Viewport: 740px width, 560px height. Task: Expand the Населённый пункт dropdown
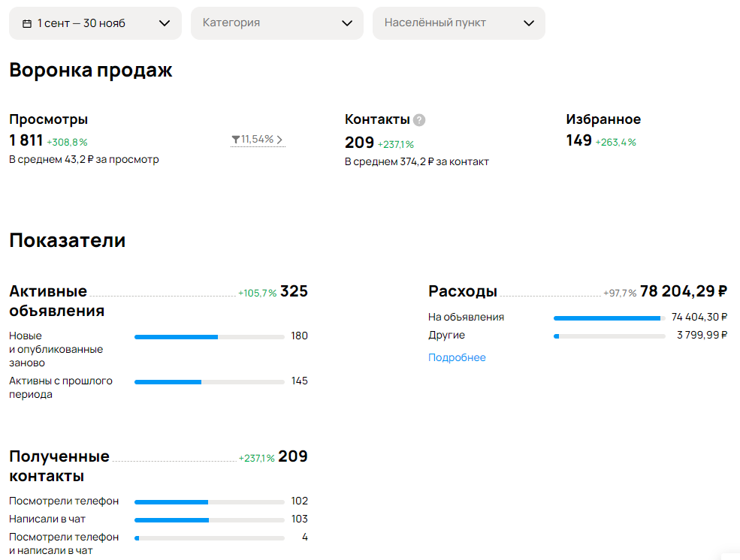pos(459,23)
